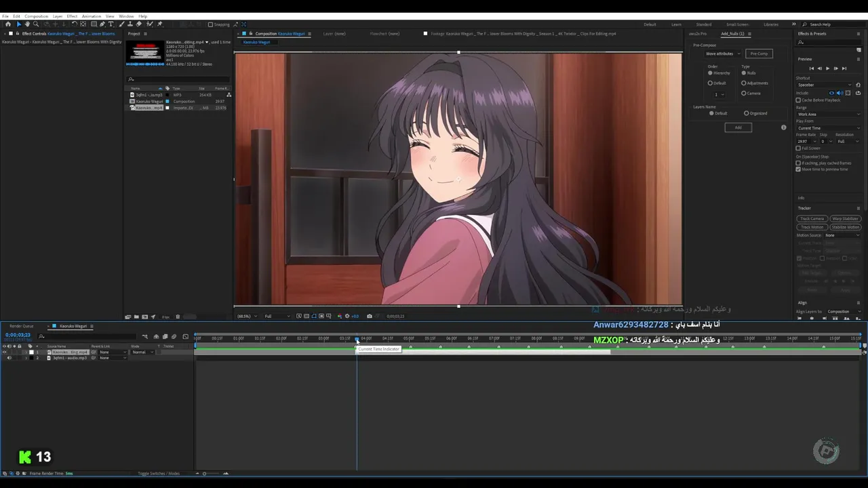
Task: Open the Effect menu
Action: [x=72, y=16]
